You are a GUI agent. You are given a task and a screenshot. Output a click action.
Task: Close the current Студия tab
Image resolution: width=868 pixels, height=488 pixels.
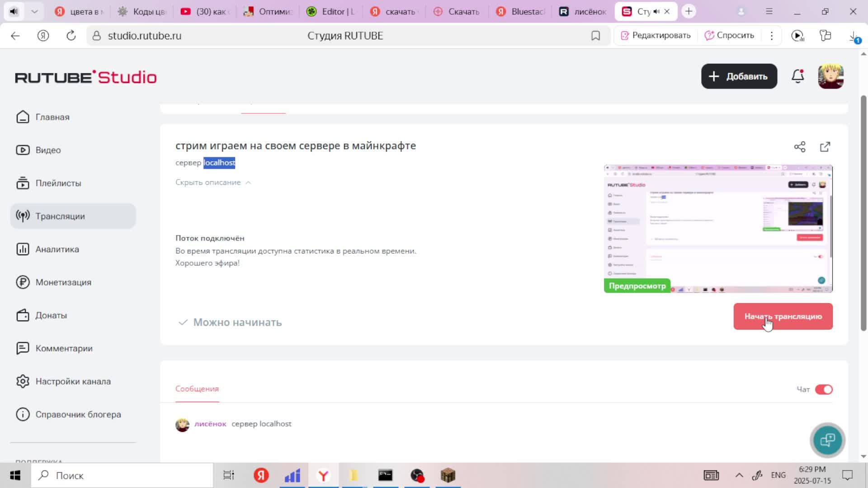[667, 11]
